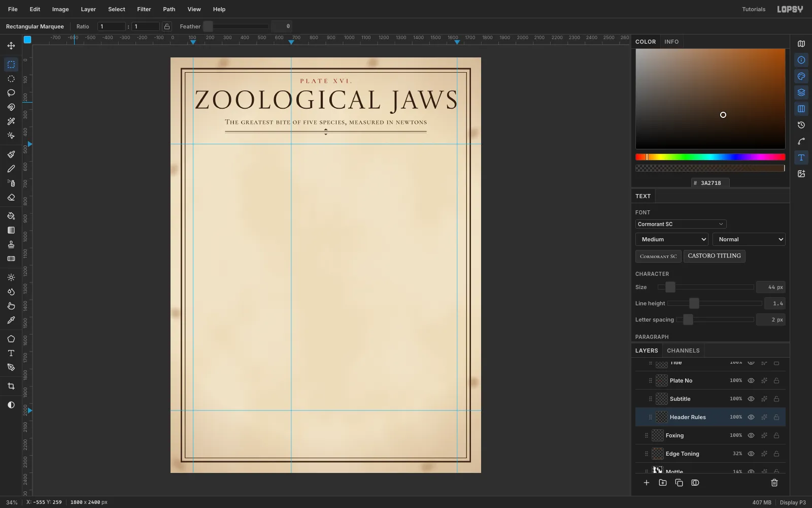The width and height of the screenshot is (812, 508).
Task: Open the Path menu
Action: pyautogui.click(x=169, y=9)
